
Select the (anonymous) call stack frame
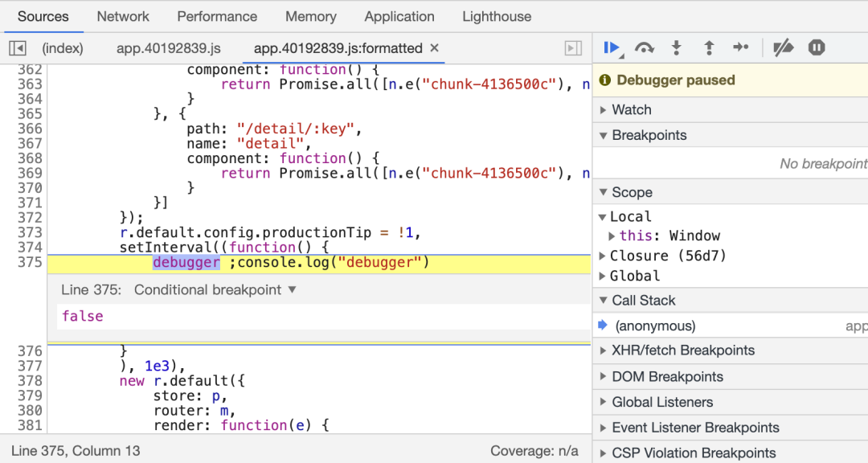pyautogui.click(x=655, y=326)
